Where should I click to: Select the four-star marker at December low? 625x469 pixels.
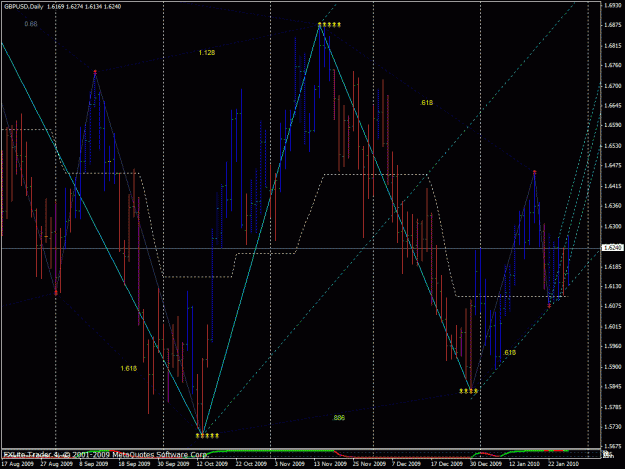pos(468,391)
